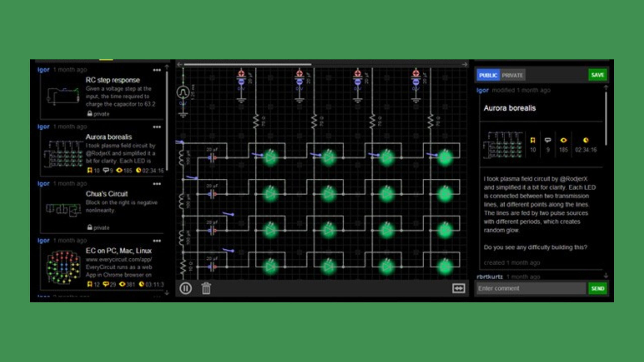The height and width of the screenshot is (362, 644).
Task: Open the Aurora borealis list thumbnail
Action: point(63,154)
